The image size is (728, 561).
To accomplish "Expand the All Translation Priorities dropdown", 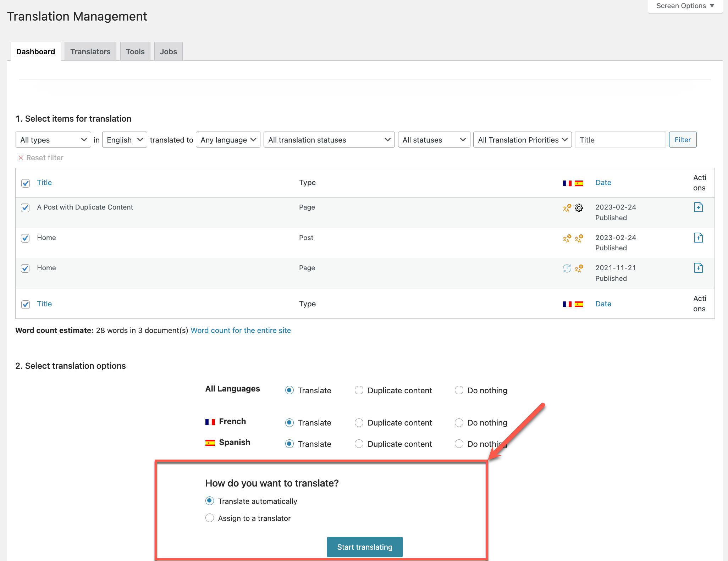I will [x=522, y=139].
